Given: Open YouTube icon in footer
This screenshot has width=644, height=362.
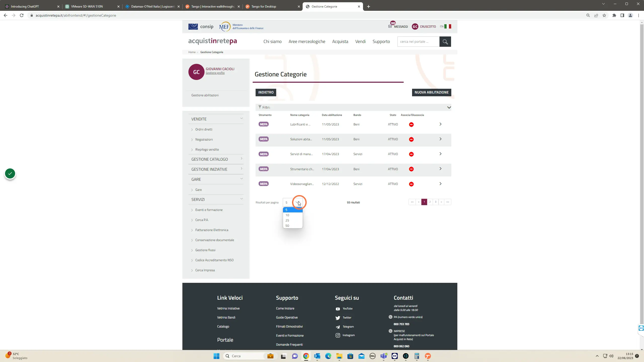Looking at the screenshot, I should point(338,309).
